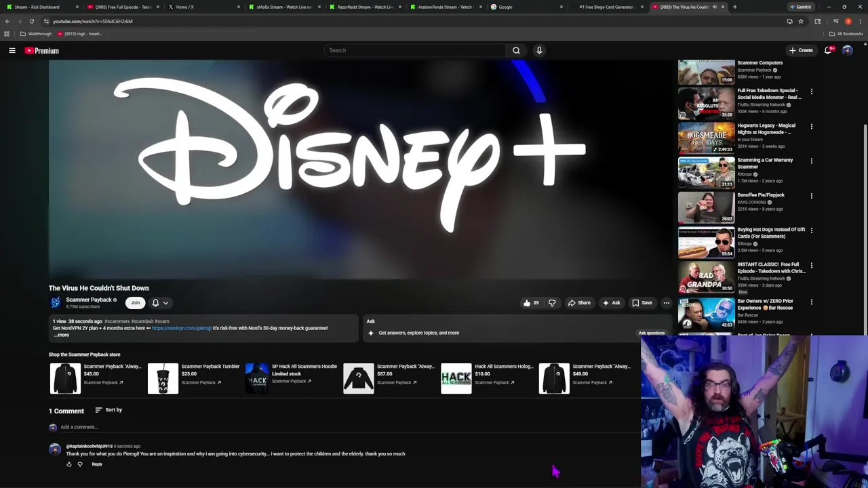Open more actions ellipsis under the video
This screenshot has height=488, width=868.
point(667,303)
